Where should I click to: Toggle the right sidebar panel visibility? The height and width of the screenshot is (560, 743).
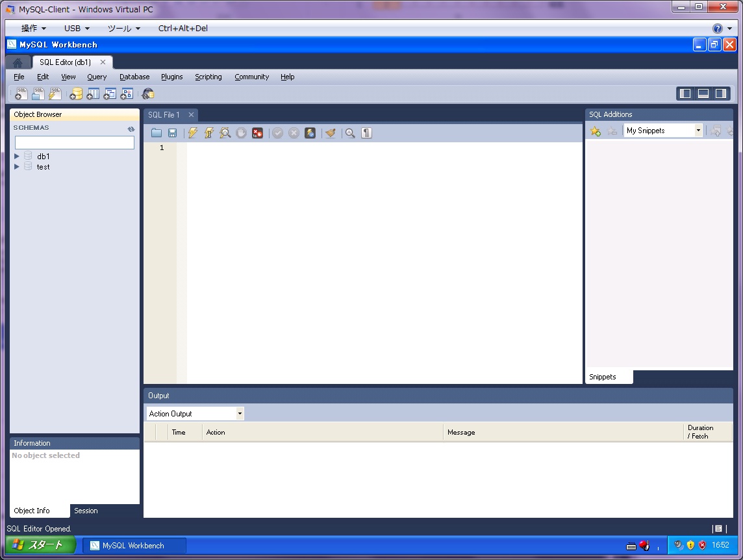coord(721,94)
